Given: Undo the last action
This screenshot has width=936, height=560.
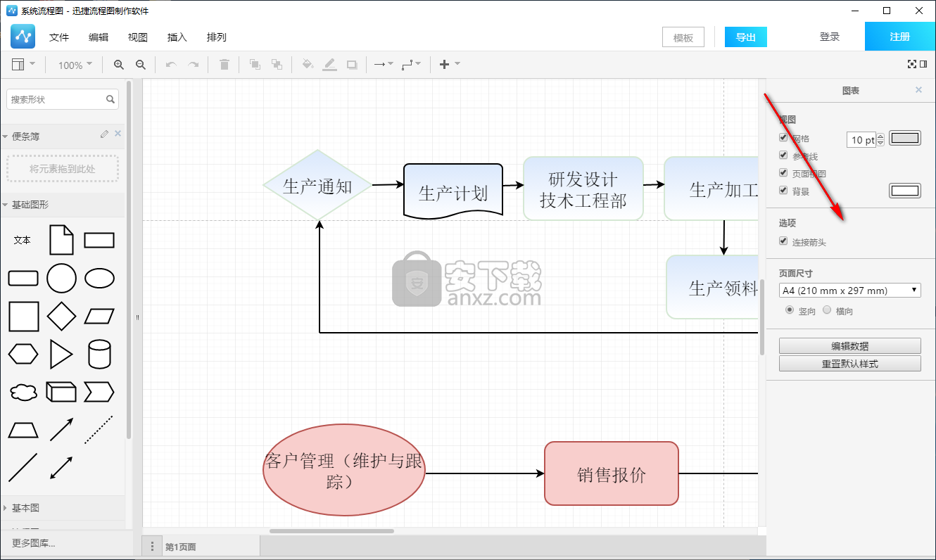Looking at the screenshot, I should (171, 65).
